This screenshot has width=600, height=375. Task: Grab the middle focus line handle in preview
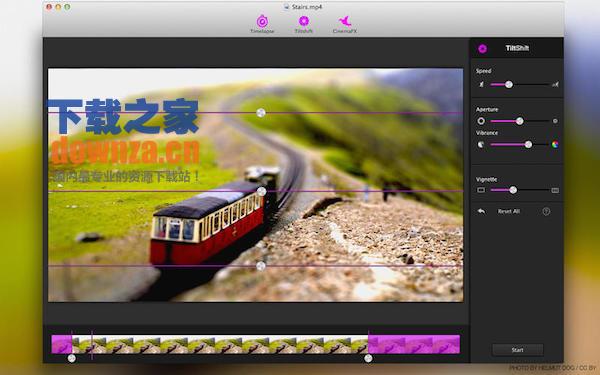point(261,191)
